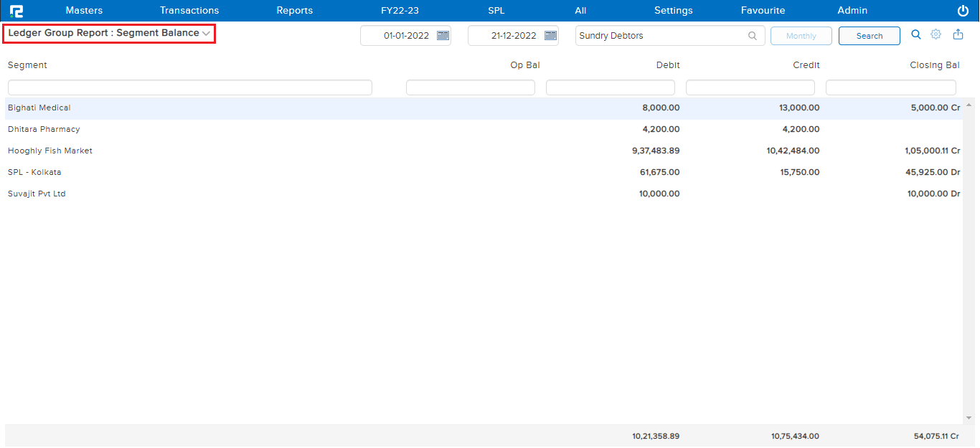Viewport: 980px width, 448px height.
Task: Open the end date calendar picker
Action: pyautogui.click(x=550, y=36)
